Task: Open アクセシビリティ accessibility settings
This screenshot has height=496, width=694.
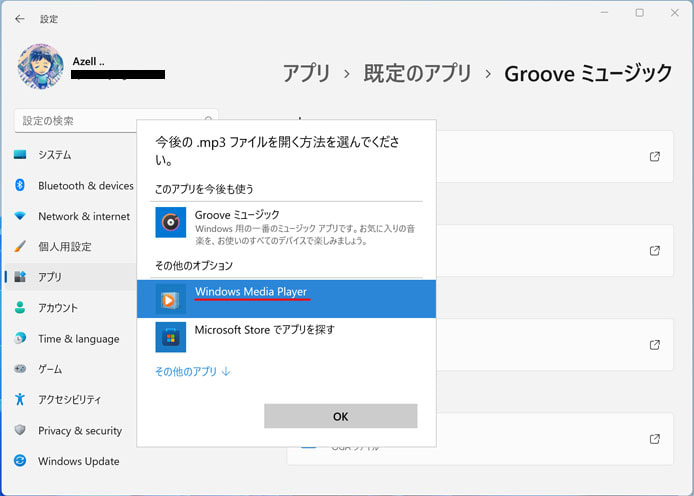Action: [x=69, y=400]
